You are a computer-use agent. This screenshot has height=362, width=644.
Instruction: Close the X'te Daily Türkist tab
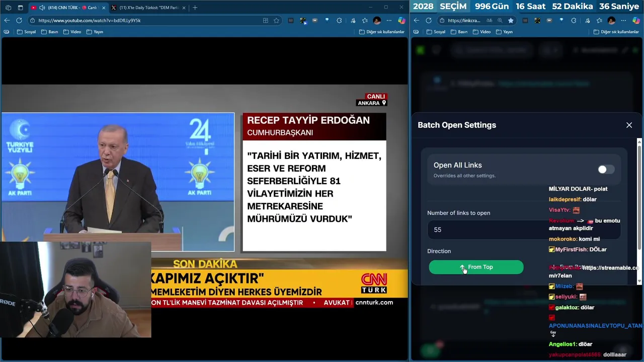[184, 8]
